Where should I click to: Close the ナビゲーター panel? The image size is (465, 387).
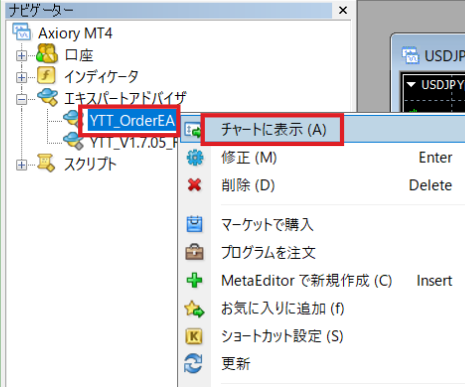pyautogui.click(x=343, y=10)
